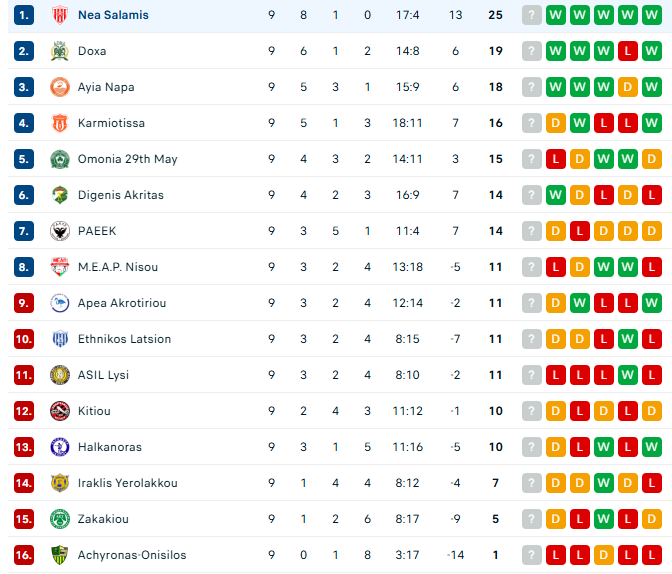Image resolution: width=672 pixels, height=574 pixels.
Task: Click Doxa's red L form badge
Action: click(x=628, y=51)
